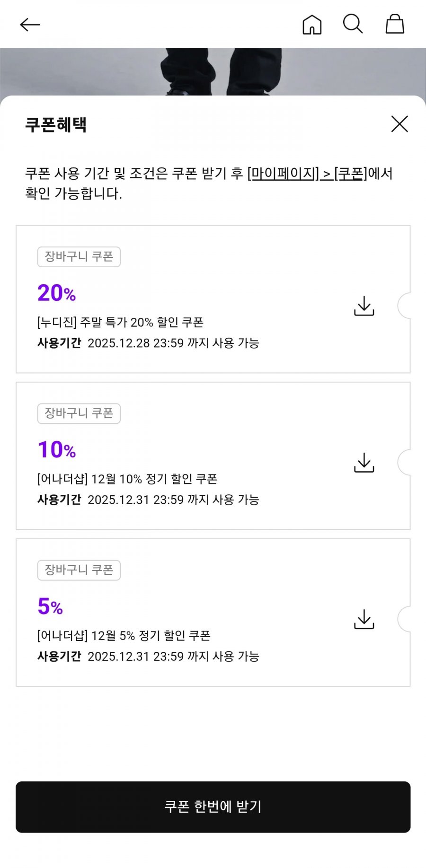The image size is (426, 868).
Task: Tap 장바구니 쿠폰 tag on the 10% coupon
Action: (79, 413)
